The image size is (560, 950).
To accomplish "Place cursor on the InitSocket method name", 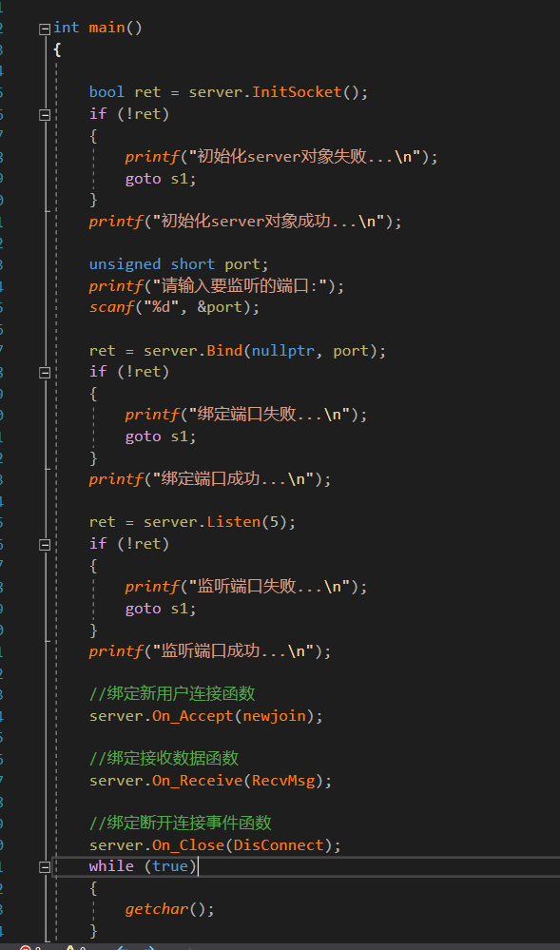I will point(297,92).
